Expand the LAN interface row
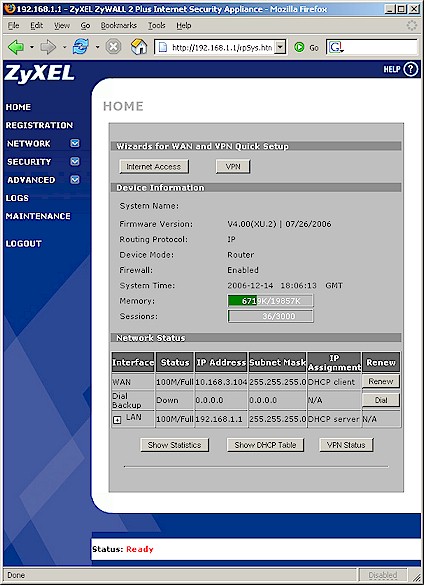The height and width of the screenshot is (586, 425). (x=117, y=420)
